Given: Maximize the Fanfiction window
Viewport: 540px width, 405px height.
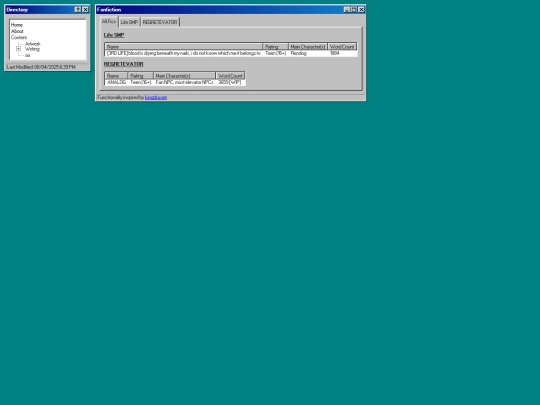Looking at the screenshot, I should coord(353,10).
